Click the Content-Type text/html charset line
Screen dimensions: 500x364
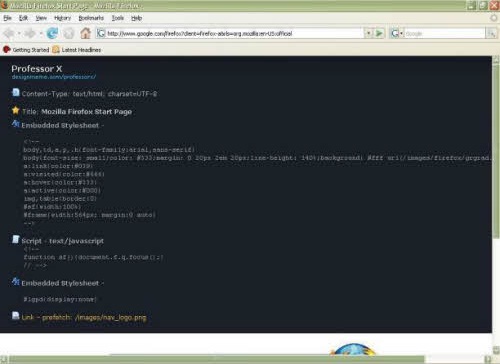click(x=89, y=94)
